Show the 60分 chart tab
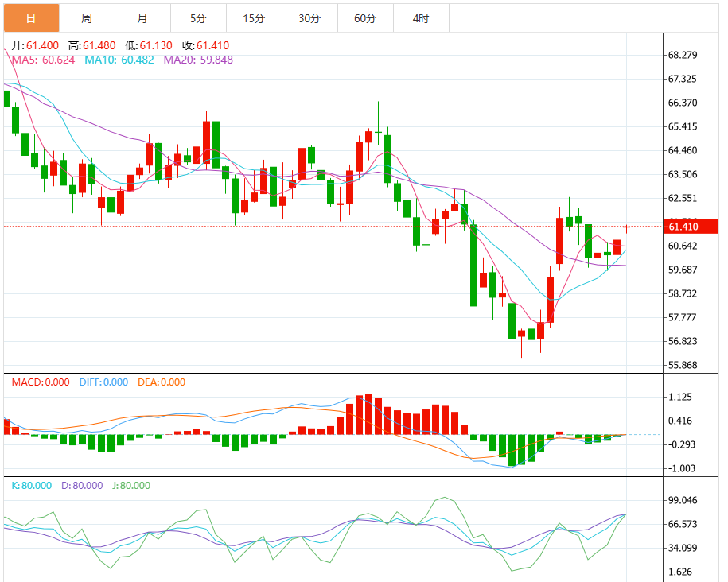This screenshot has height=582, width=728. [365, 17]
